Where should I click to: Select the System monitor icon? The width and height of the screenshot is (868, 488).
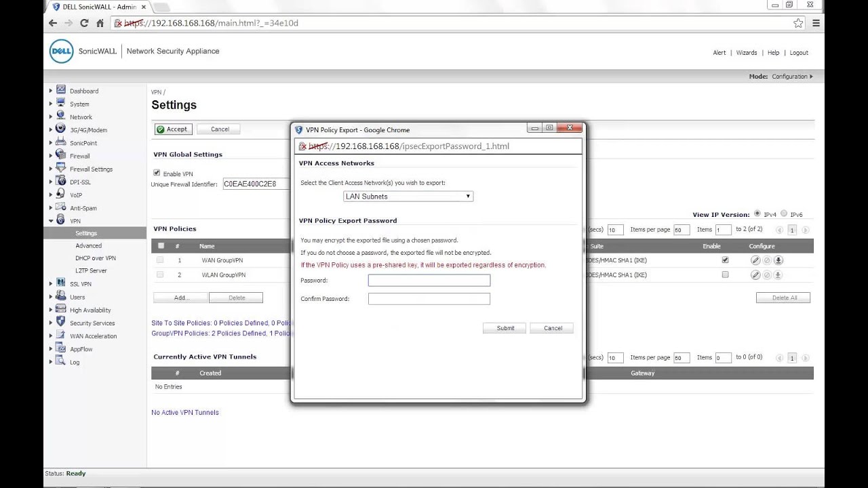pos(61,103)
